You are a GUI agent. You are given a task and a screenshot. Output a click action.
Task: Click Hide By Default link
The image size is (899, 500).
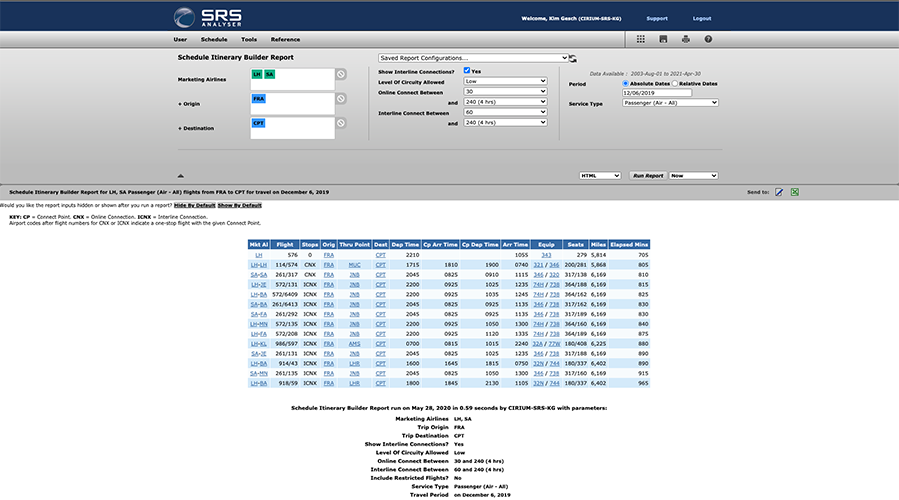tap(194, 205)
